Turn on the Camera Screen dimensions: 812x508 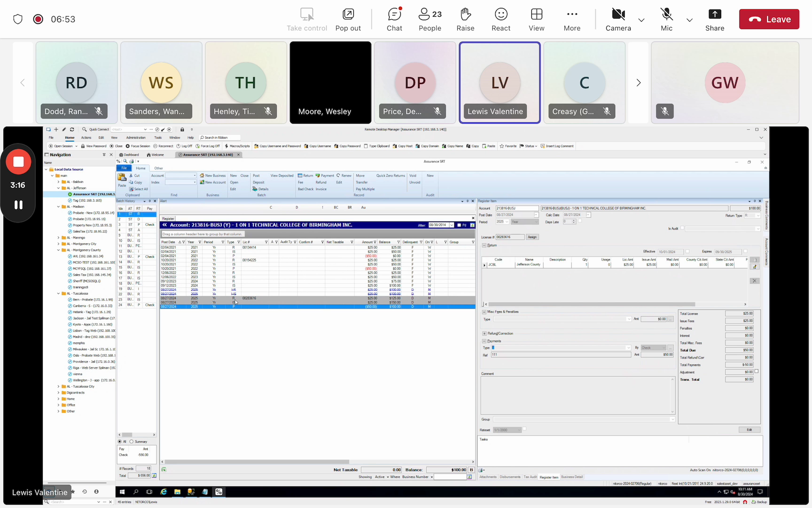click(618, 19)
